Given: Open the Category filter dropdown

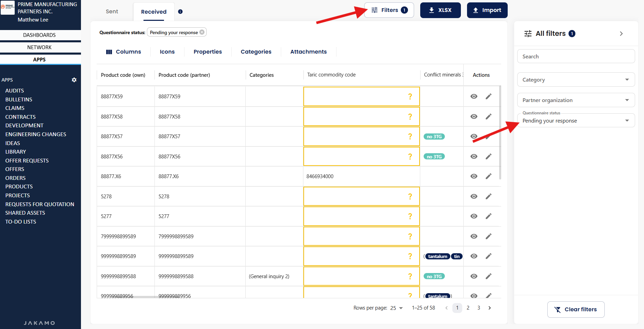Looking at the screenshot, I should [576, 80].
